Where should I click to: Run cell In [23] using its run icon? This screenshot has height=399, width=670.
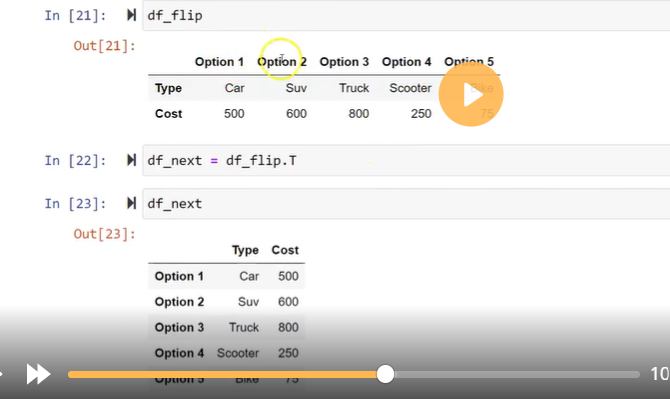pyautogui.click(x=131, y=203)
